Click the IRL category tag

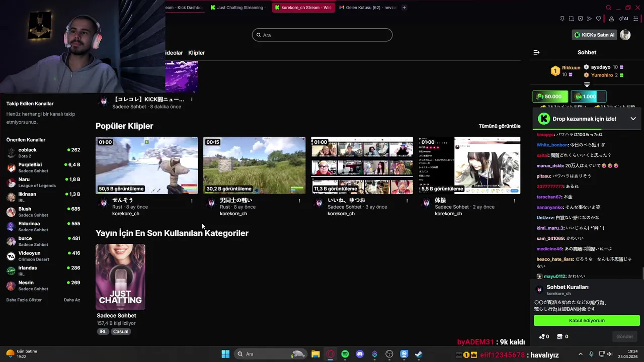coord(103,331)
